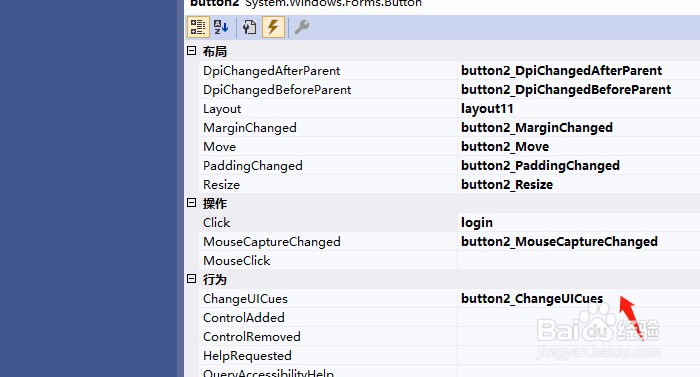Viewport: 700px width, 377px height.
Task: Collapse the 行为 category
Action: coord(192,279)
